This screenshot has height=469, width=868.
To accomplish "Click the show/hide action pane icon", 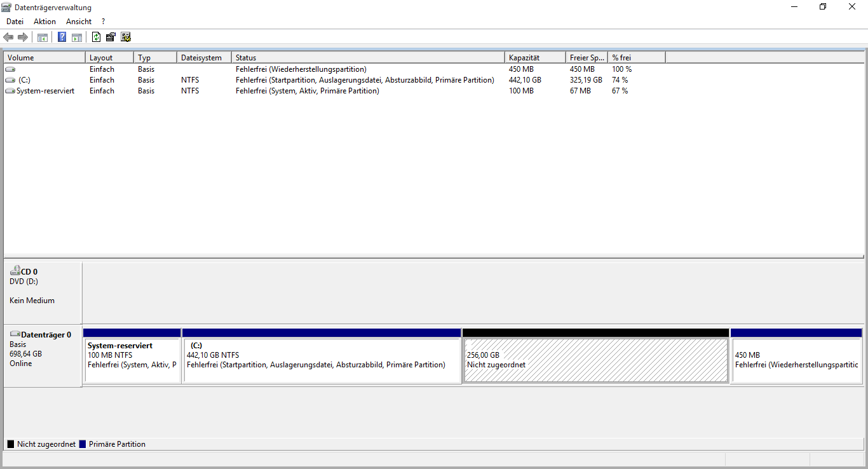I will [x=77, y=37].
